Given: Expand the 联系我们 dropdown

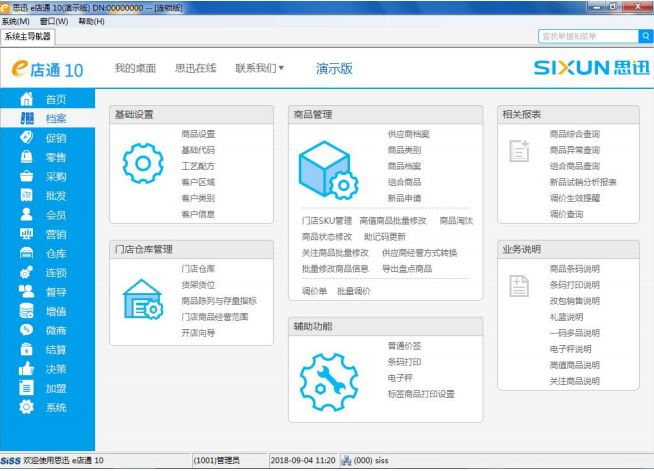Looking at the screenshot, I should point(259,68).
